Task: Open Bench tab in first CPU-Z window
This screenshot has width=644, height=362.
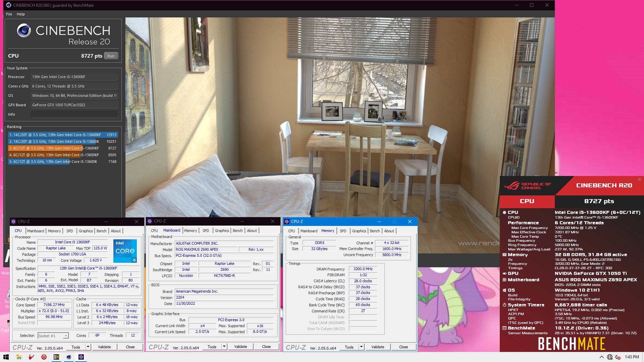Action: (x=101, y=231)
